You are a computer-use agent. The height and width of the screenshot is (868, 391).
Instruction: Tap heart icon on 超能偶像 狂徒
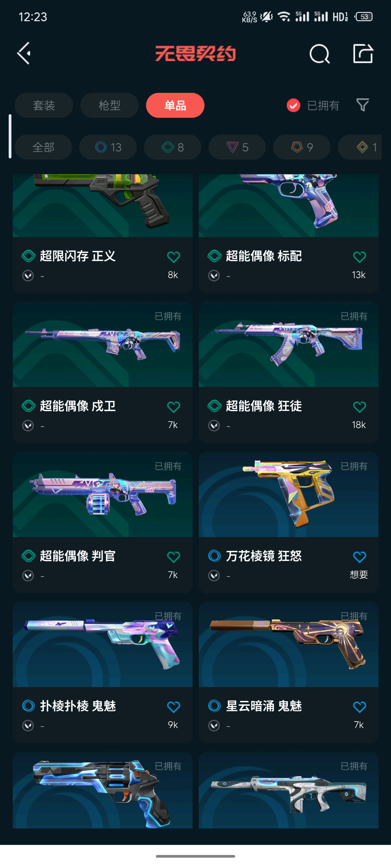[359, 407]
